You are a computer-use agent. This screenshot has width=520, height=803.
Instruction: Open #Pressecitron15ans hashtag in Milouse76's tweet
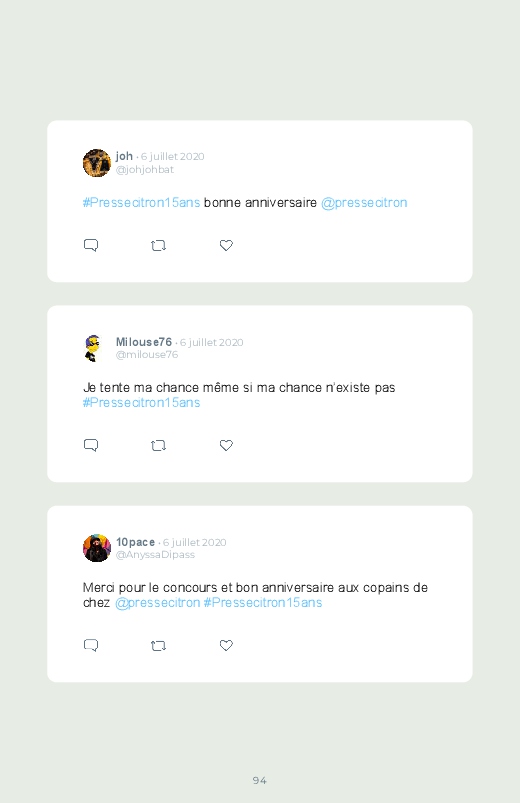pyautogui.click(x=141, y=403)
